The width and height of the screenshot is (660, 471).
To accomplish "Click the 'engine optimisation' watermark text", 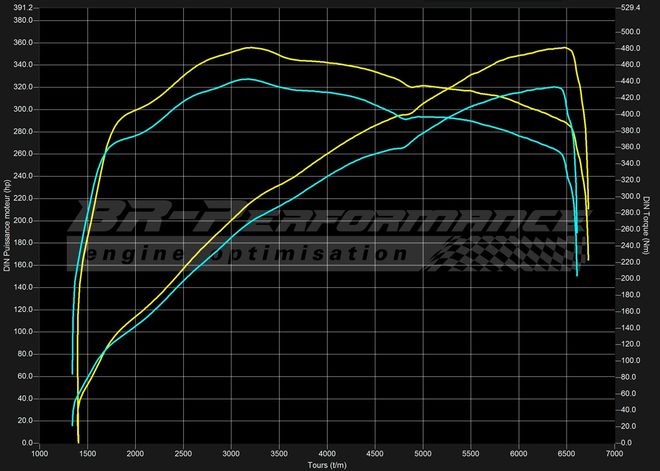I will click(x=250, y=253).
